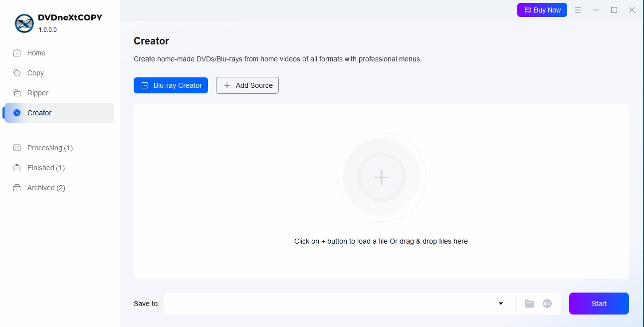Click the DVDneXtCOPY logo icon
This screenshot has height=327, width=644.
tap(24, 23)
